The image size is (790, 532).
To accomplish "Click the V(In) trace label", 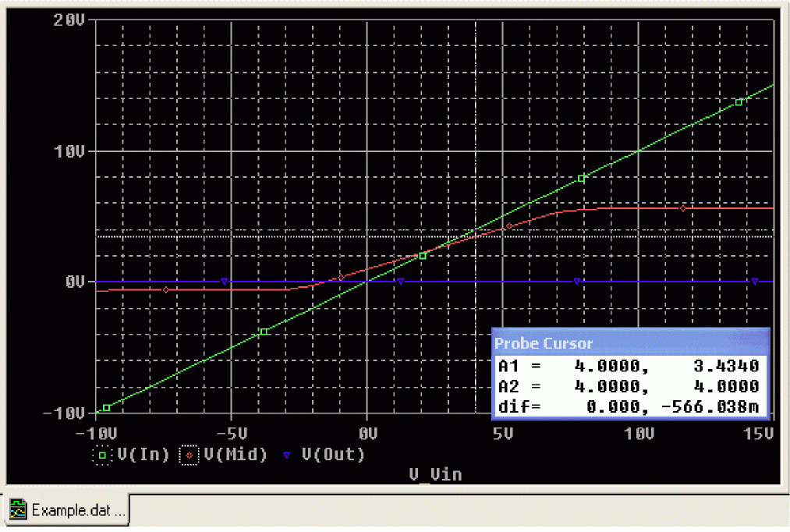I will point(143,455).
